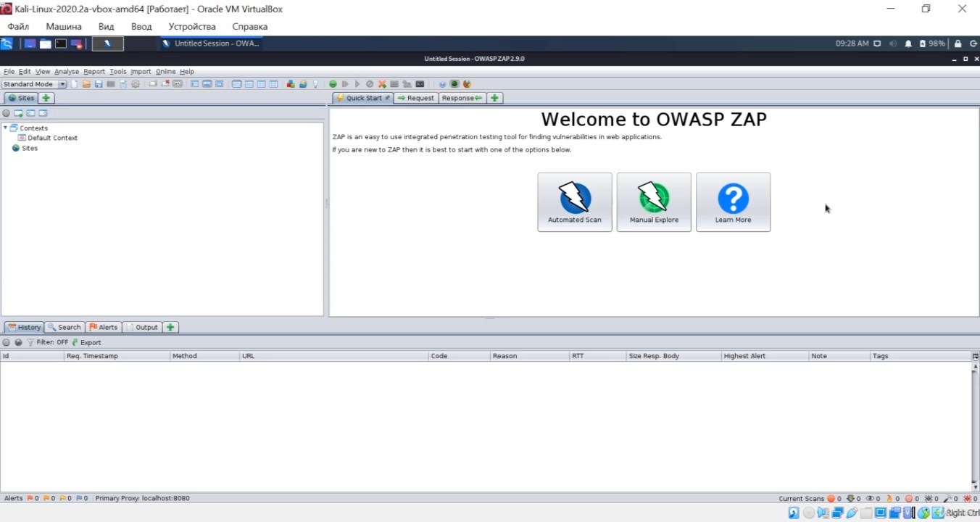Click the Check for Updates icon

[x=303, y=84]
